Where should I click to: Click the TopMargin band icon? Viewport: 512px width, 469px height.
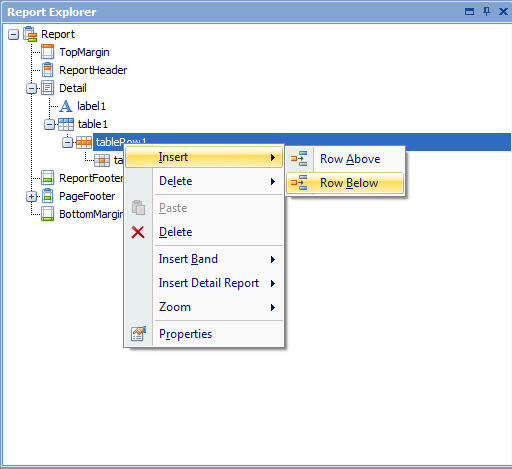pyautogui.click(x=48, y=52)
